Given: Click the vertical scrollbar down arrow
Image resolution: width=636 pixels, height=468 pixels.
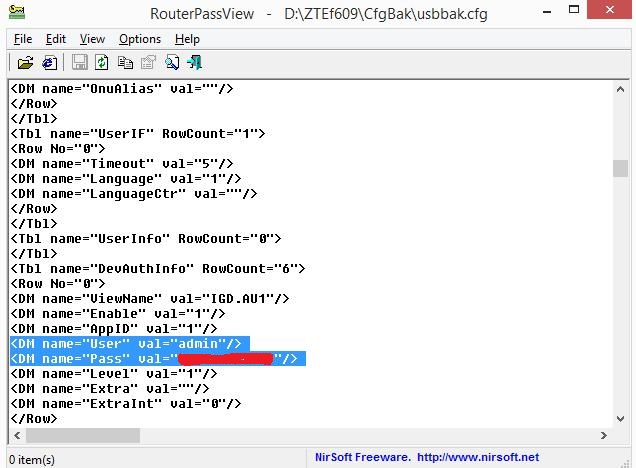Looking at the screenshot, I should (620, 419).
